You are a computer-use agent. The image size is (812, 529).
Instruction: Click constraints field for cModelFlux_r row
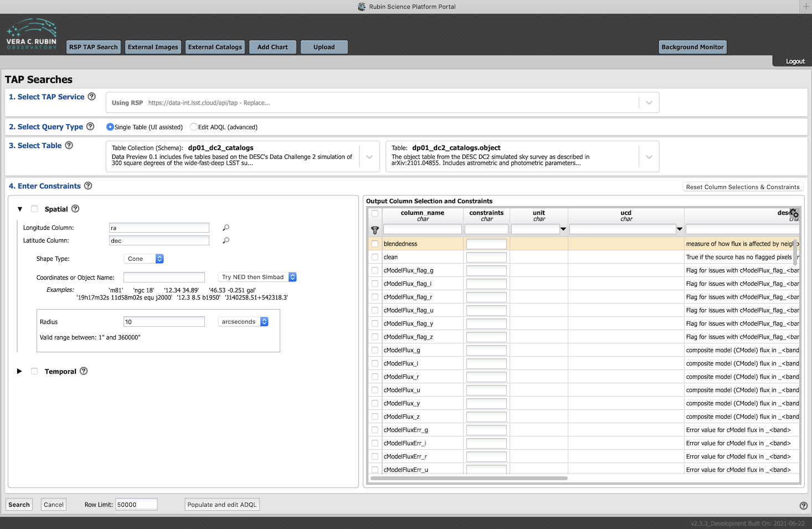[486, 377]
